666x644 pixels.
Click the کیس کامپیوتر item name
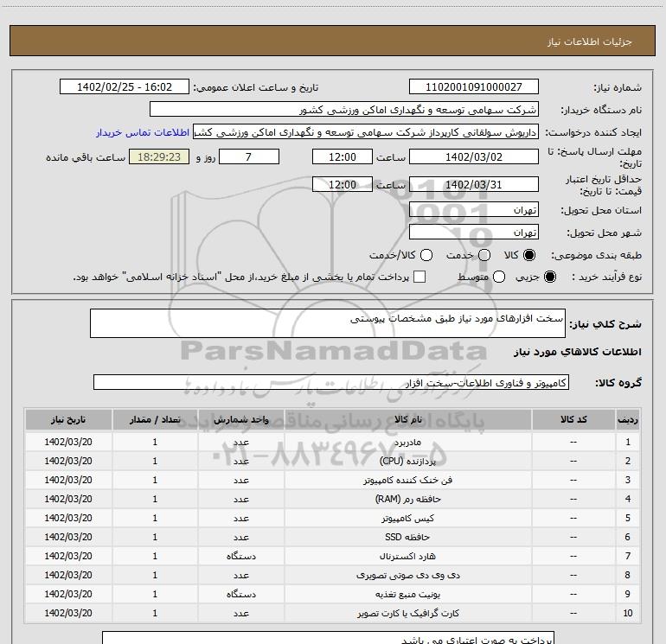click(x=407, y=519)
